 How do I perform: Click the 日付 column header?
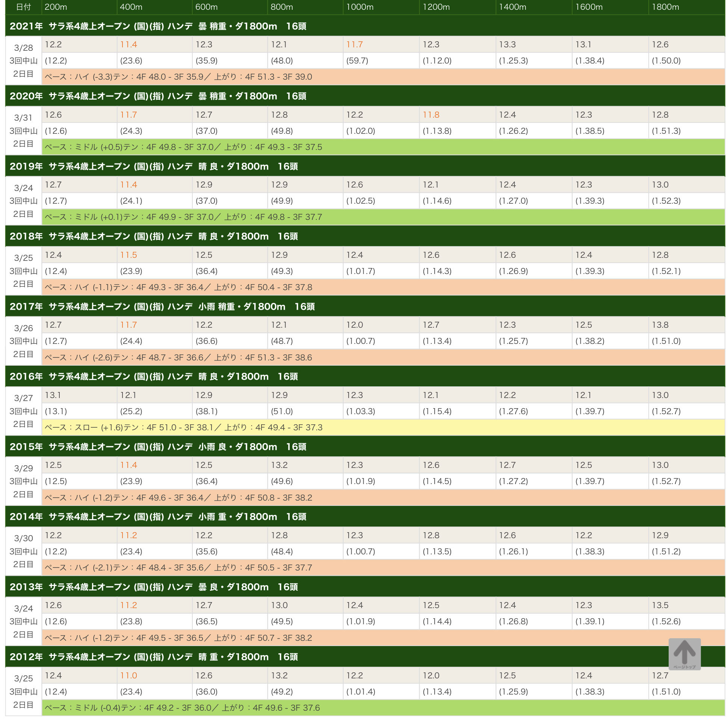pos(23,7)
